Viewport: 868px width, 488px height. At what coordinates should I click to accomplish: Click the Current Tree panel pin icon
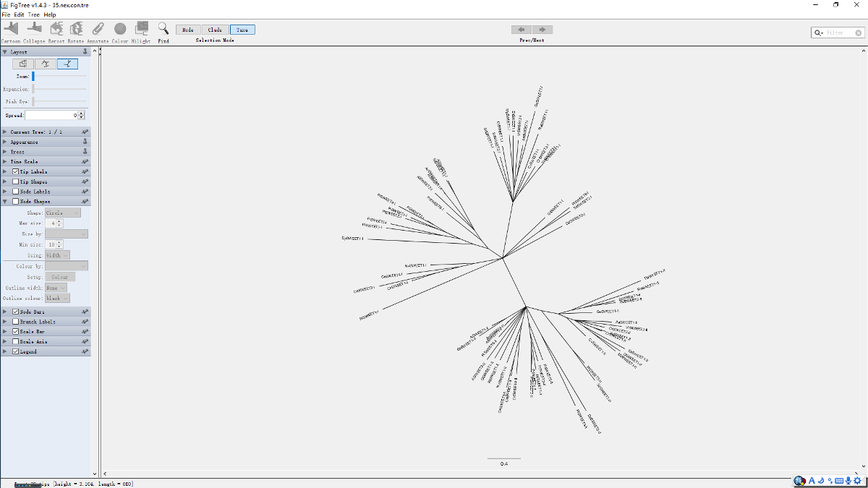coord(85,132)
